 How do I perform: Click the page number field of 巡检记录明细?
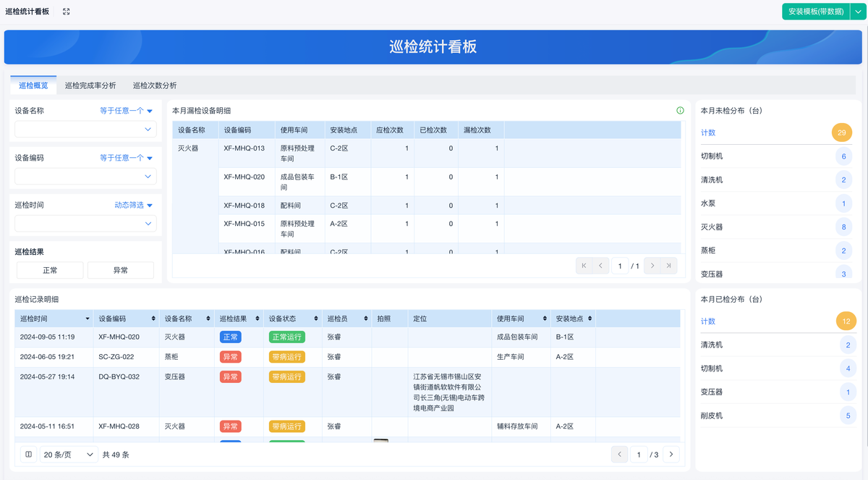click(639, 455)
